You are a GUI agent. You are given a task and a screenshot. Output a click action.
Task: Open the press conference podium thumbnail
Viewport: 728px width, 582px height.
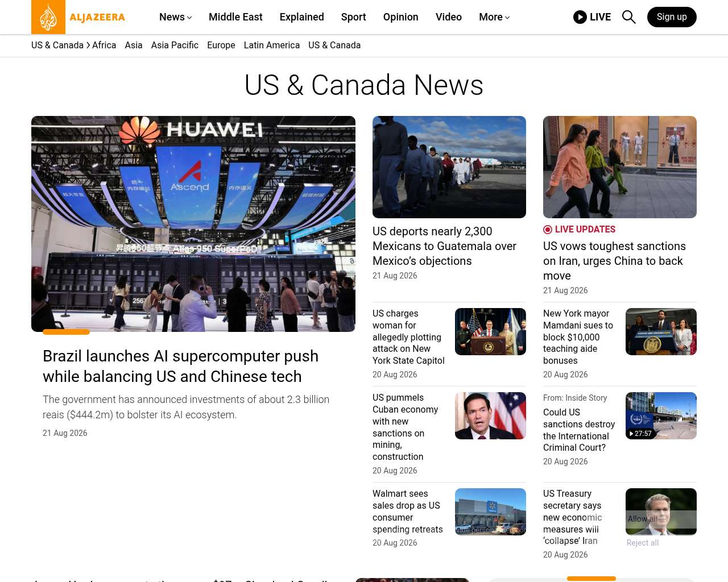[x=490, y=331]
